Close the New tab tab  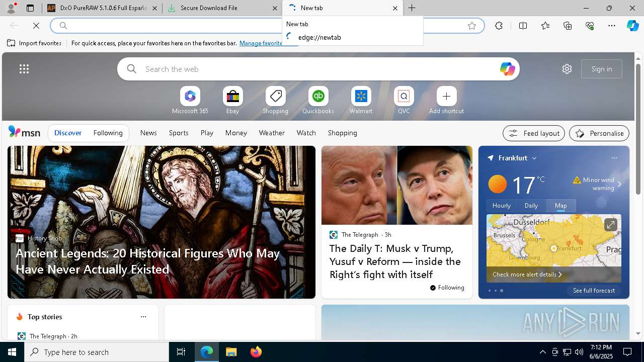click(x=395, y=8)
